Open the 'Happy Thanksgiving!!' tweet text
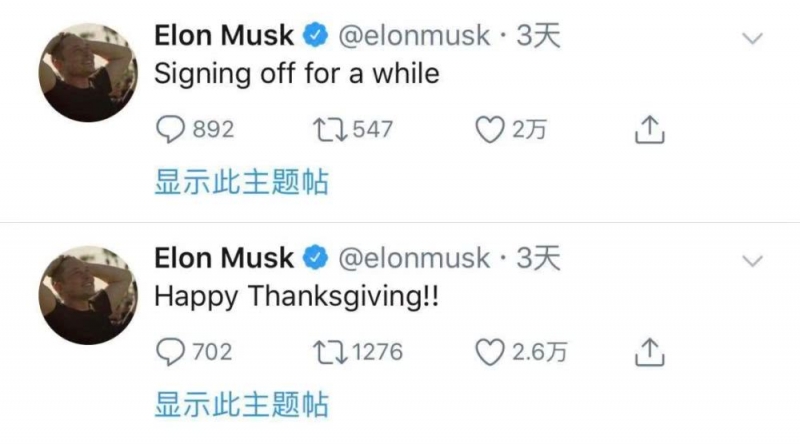The width and height of the screenshot is (800, 444). pos(296,297)
